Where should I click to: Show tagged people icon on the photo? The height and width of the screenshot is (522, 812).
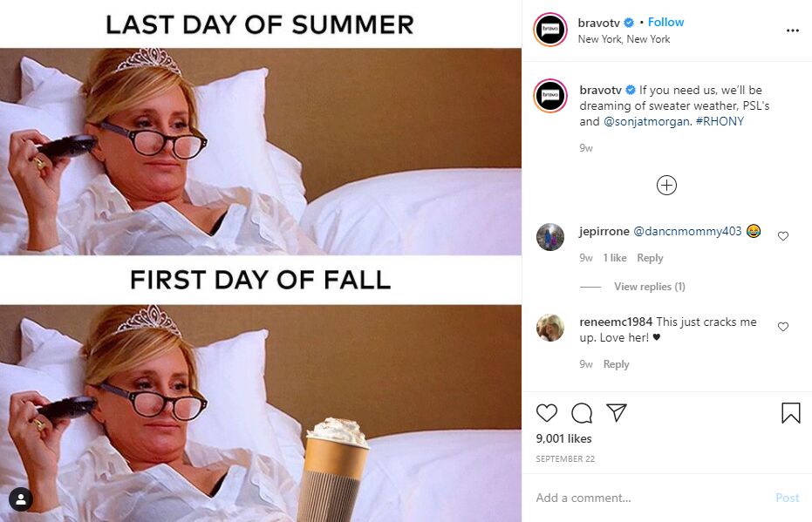[x=21, y=499]
